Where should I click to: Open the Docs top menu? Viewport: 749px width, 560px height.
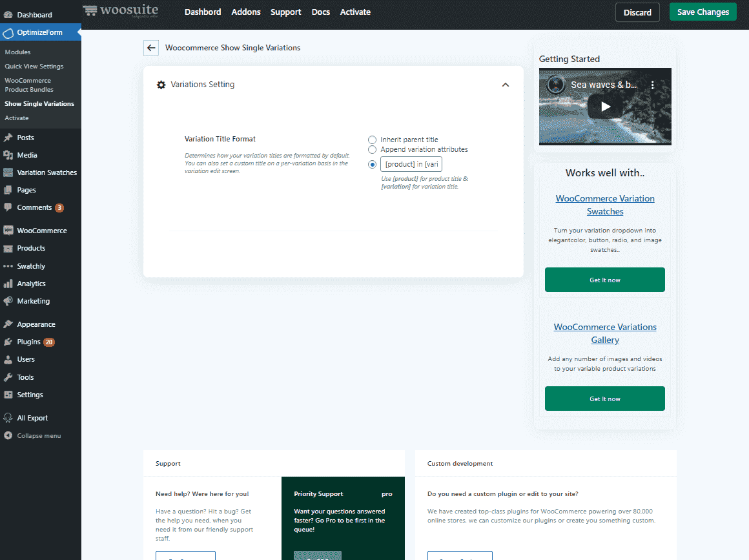pos(320,12)
